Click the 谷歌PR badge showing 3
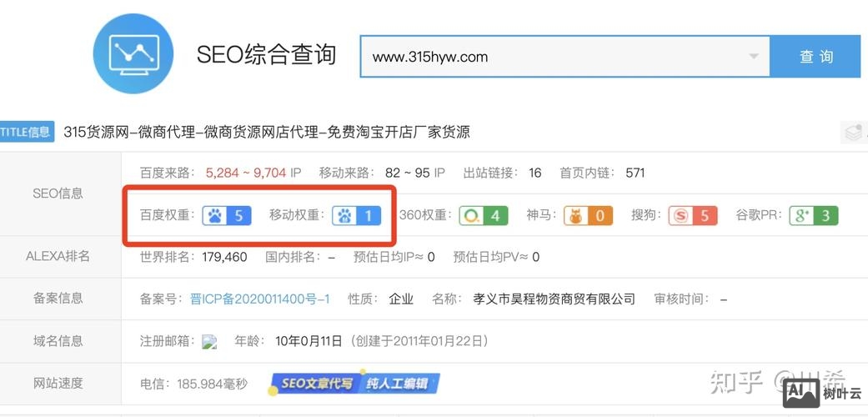The image size is (868, 417). click(x=814, y=215)
